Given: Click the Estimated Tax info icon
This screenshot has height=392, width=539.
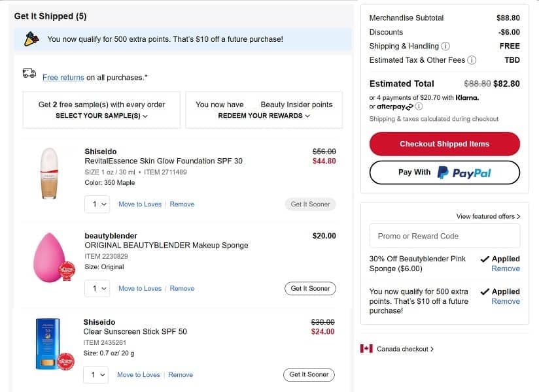Looking at the screenshot, I should [x=472, y=60].
